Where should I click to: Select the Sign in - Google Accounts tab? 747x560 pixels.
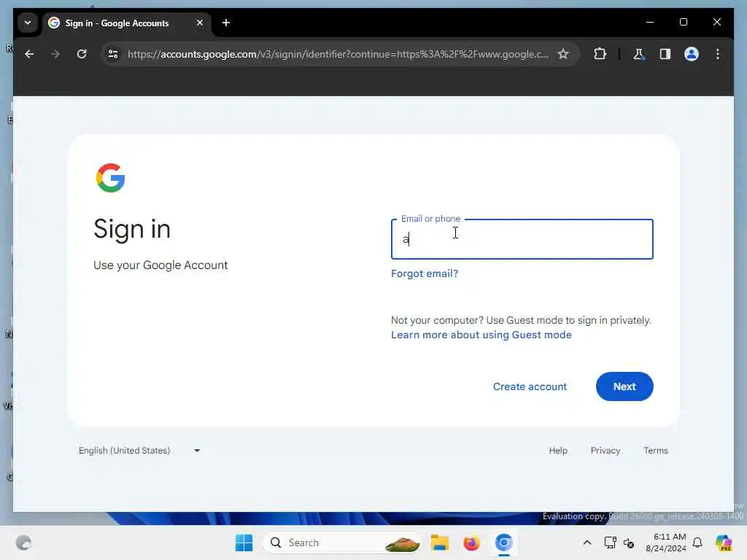coord(127,23)
